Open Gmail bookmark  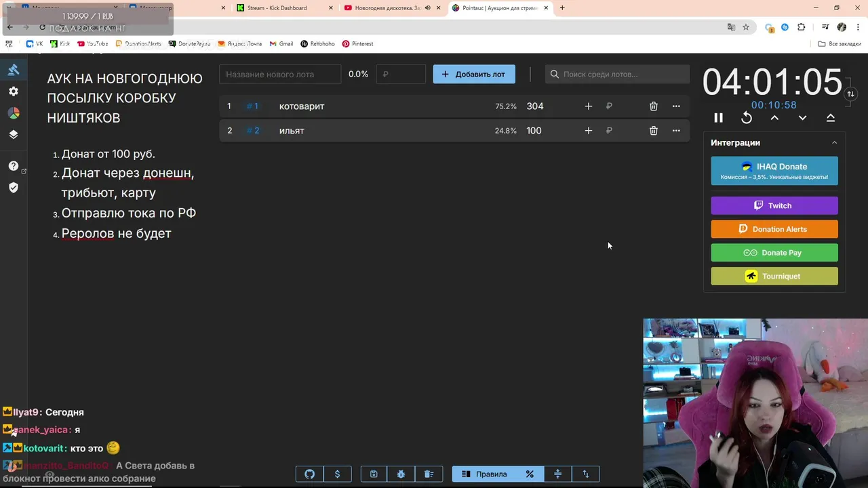point(281,44)
